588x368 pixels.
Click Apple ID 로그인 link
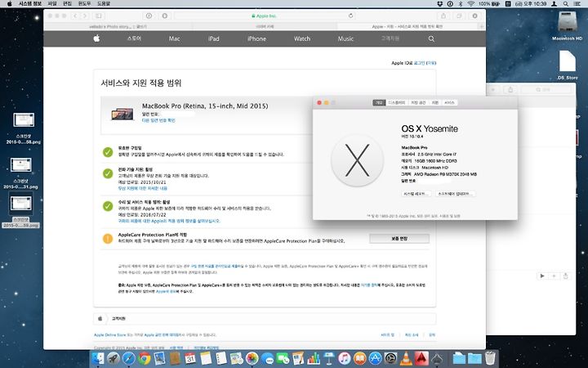pyautogui.click(x=419, y=63)
